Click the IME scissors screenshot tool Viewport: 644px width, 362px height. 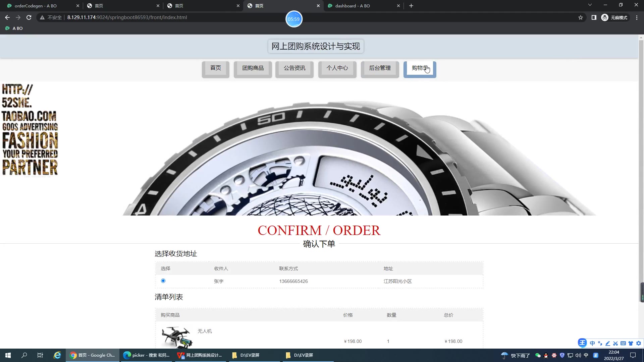coord(615,343)
